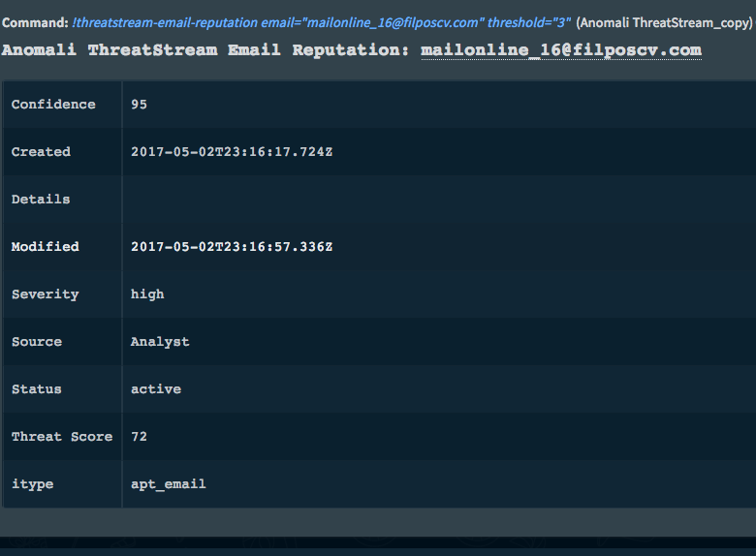Image resolution: width=756 pixels, height=556 pixels.
Task: Click the empty Details value cell
Action: tap(436, 200)
